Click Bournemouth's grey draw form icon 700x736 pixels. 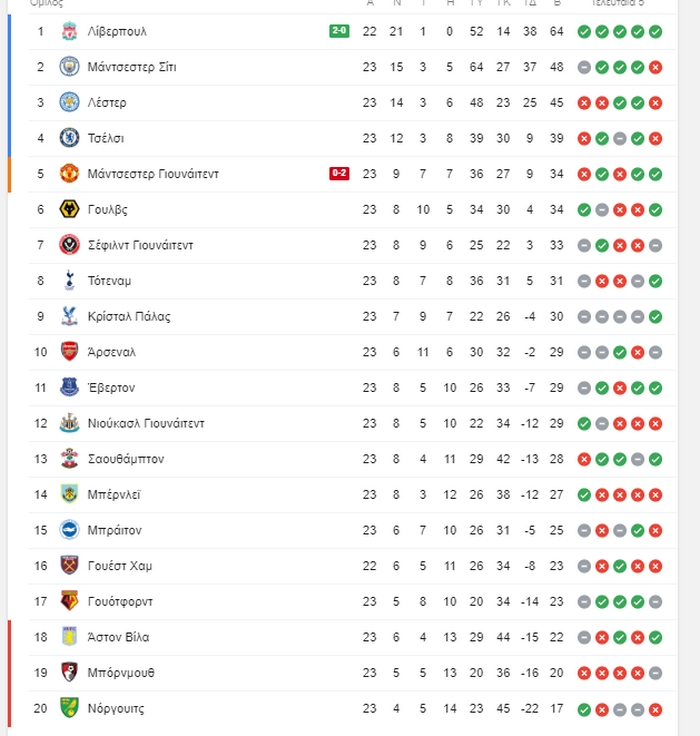[655, 673]
